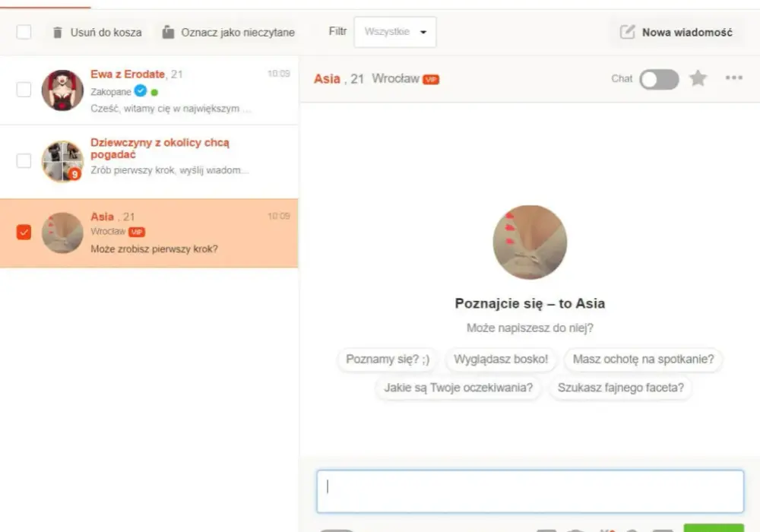Click the compose icon beside Nowa wiadomość
Screen dimensions: 760x532
pyautogui.click(x=627, y=32)
